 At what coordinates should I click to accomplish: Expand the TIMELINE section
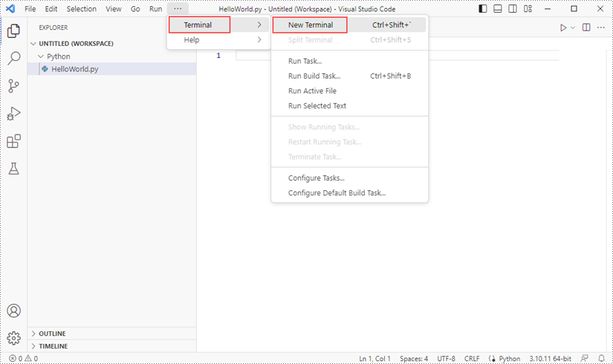point(111,346)
